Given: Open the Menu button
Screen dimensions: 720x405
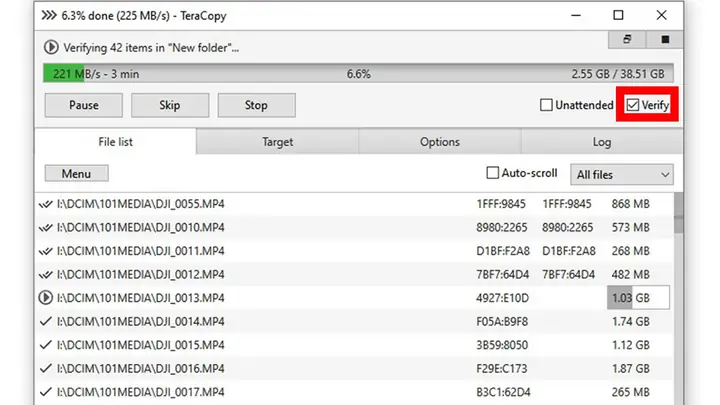Looking at the screenshot, I should tap(77, 174).
